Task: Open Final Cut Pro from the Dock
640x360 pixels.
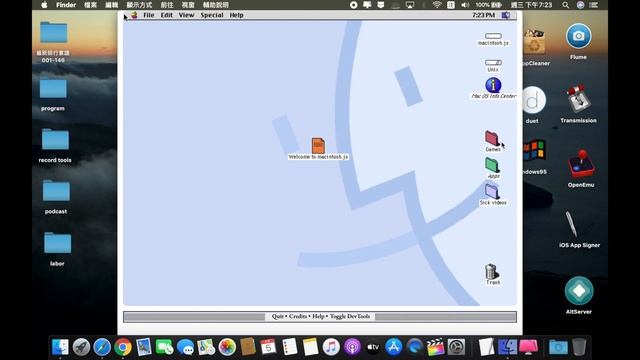Action: coord(435,347)
